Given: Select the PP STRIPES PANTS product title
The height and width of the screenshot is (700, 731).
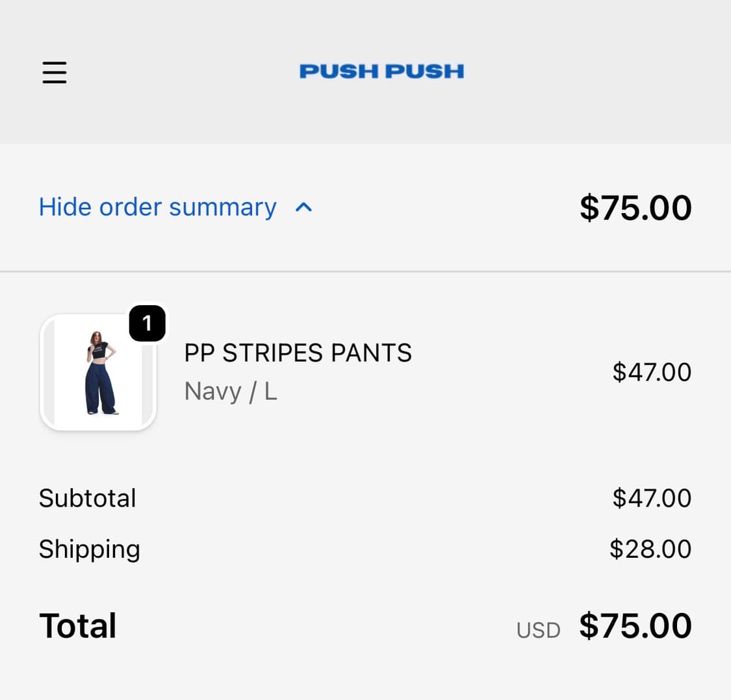Looking at the screenshot, I should point(298,353).
